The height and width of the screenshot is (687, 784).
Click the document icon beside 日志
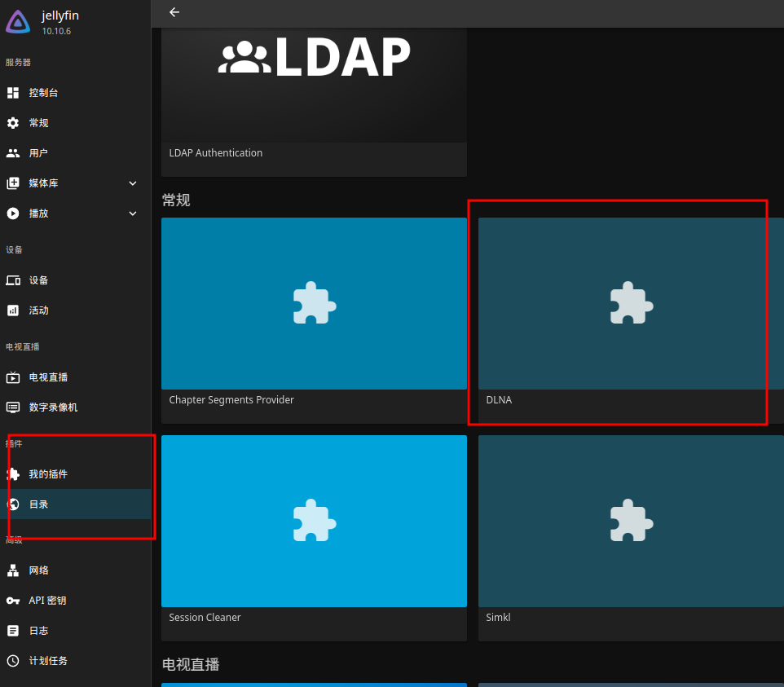[x=13, y=631]
